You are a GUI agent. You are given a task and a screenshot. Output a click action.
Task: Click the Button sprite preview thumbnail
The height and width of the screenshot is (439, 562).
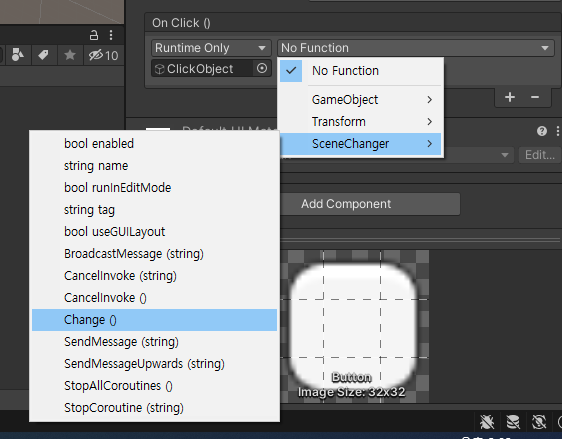click(353, 326)
